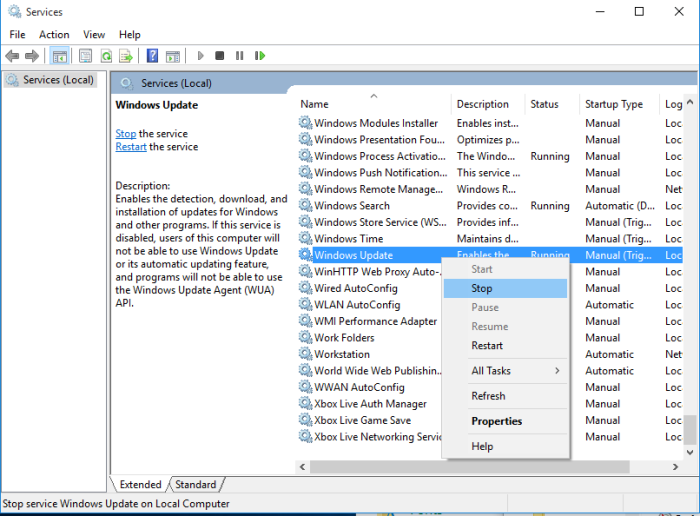Open the Action menu
Image resolution: width=700 pixels, height=516 pixels.
point(54,34)
